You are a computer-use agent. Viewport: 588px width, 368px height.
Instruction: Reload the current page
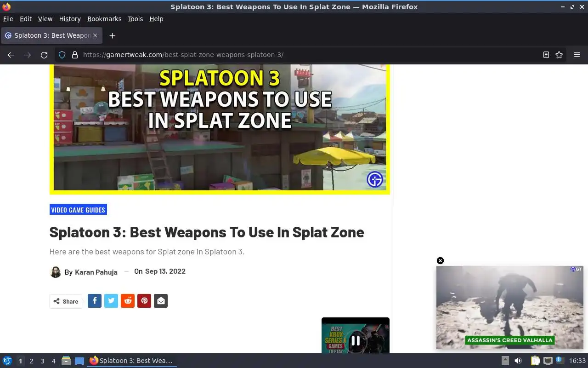[44, 55]
